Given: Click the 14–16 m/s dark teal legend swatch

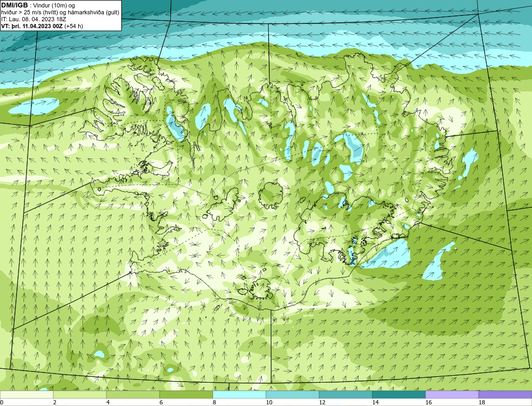Looking at the screenshot, I should (398, 394).
